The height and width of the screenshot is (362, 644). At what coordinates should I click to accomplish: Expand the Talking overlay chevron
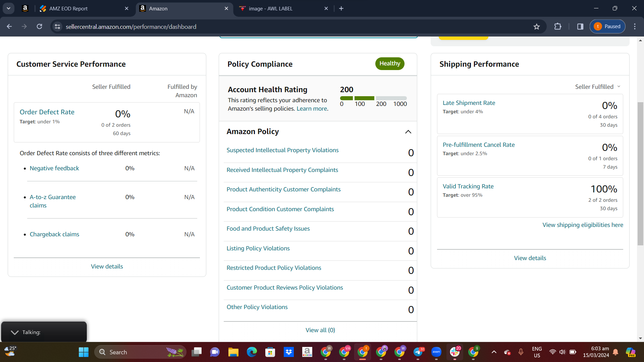[15, 332]
